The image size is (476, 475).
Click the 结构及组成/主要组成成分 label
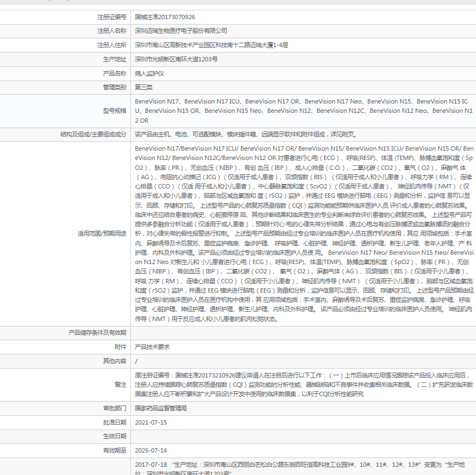coord(93,135)
